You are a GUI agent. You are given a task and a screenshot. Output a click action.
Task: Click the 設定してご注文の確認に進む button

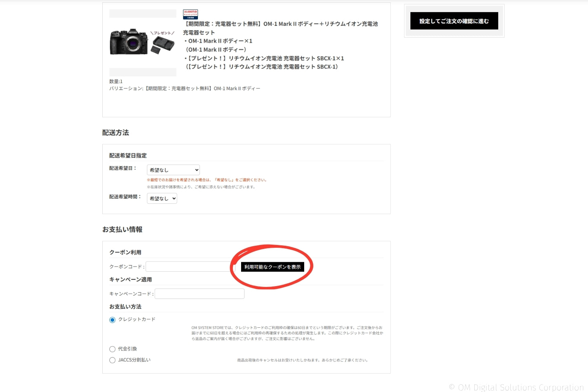point(454,21)
